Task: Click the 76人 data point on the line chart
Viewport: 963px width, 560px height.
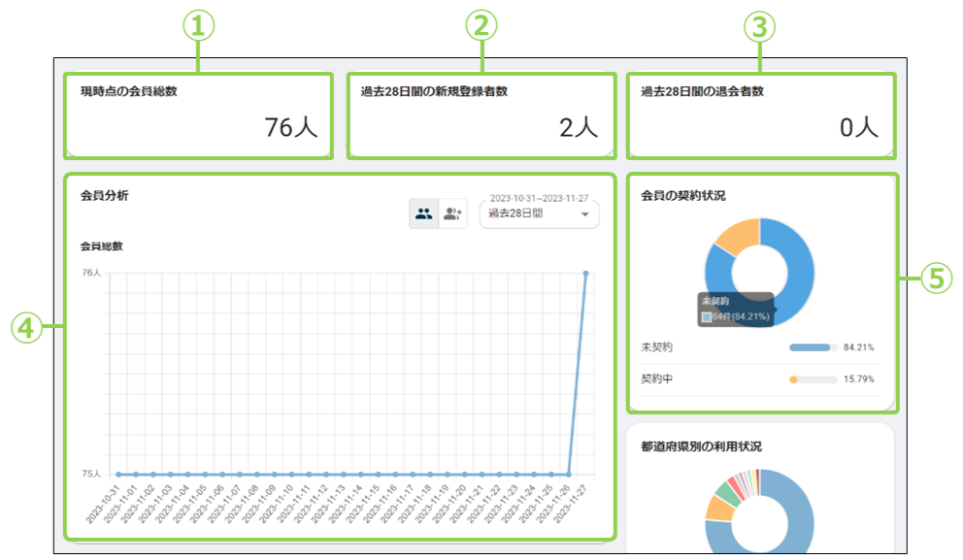Action: [x=585, y=274]
